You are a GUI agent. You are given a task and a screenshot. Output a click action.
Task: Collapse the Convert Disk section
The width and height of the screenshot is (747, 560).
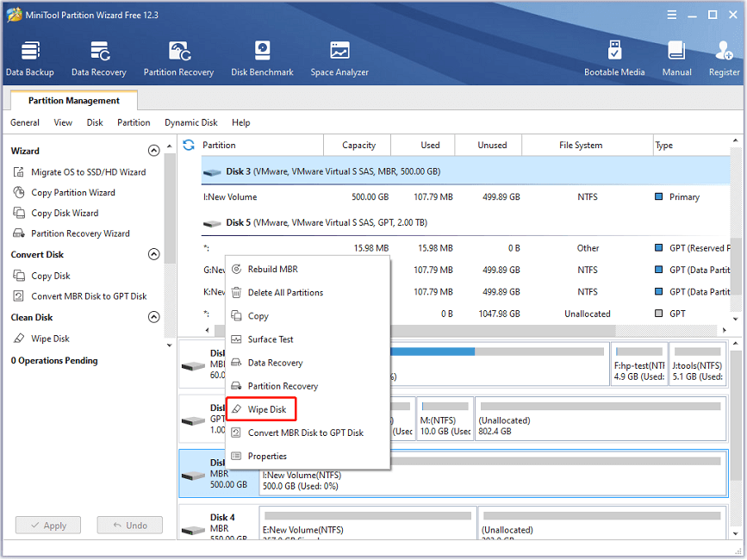coord(153,254)
